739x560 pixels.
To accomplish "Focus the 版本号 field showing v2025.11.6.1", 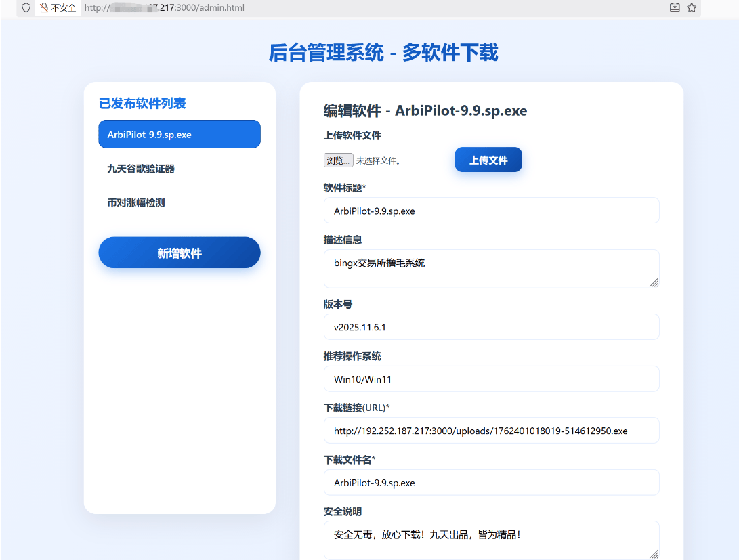I will [491, 327].
